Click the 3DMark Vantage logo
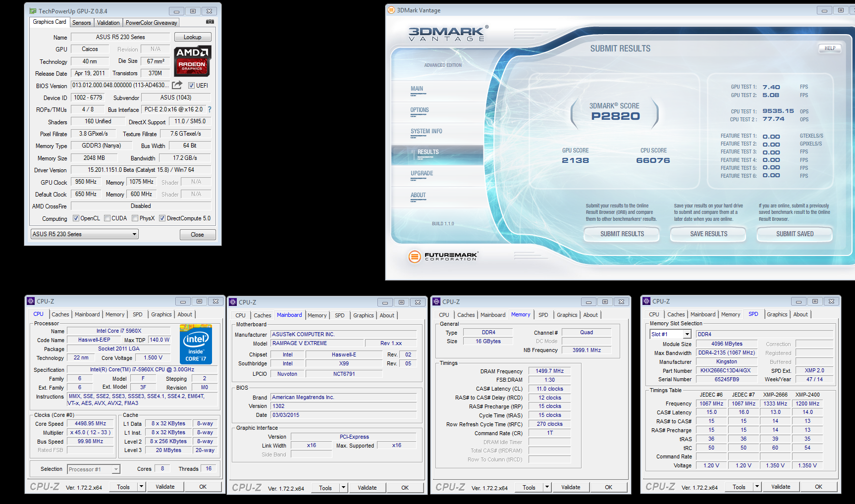This screenshot has width=855, height=504. [x=448, y=34]
